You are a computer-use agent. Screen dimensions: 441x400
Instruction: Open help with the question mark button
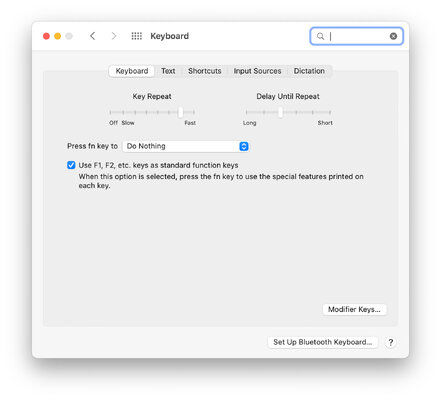click(390, 342)
